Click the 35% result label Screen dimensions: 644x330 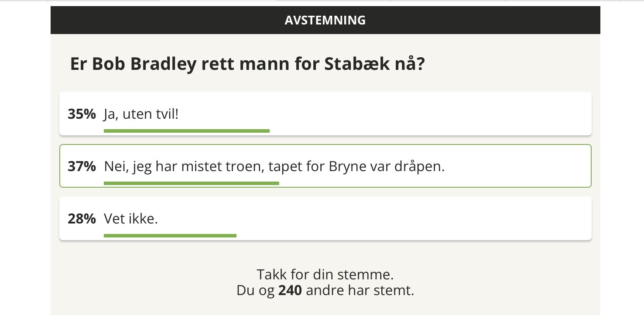82,114
